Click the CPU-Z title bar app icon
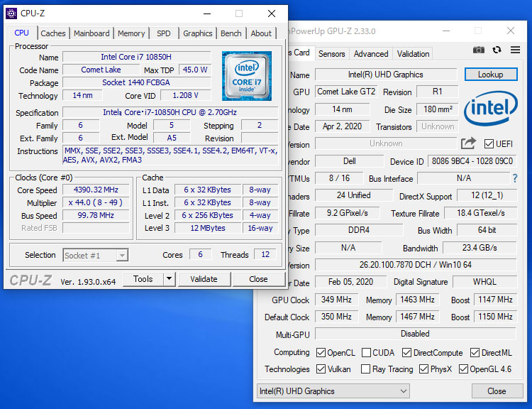 (11, 13)
